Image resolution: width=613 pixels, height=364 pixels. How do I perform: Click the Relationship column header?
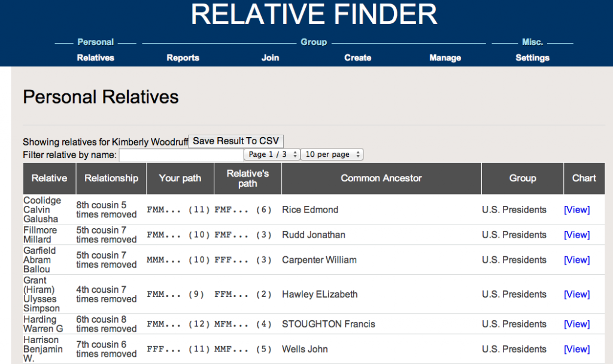click(x=111, y=178)
